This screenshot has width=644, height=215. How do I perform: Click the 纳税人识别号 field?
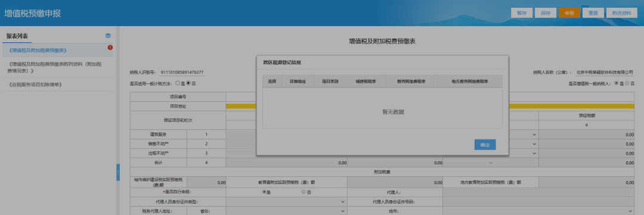click(182, 73)
